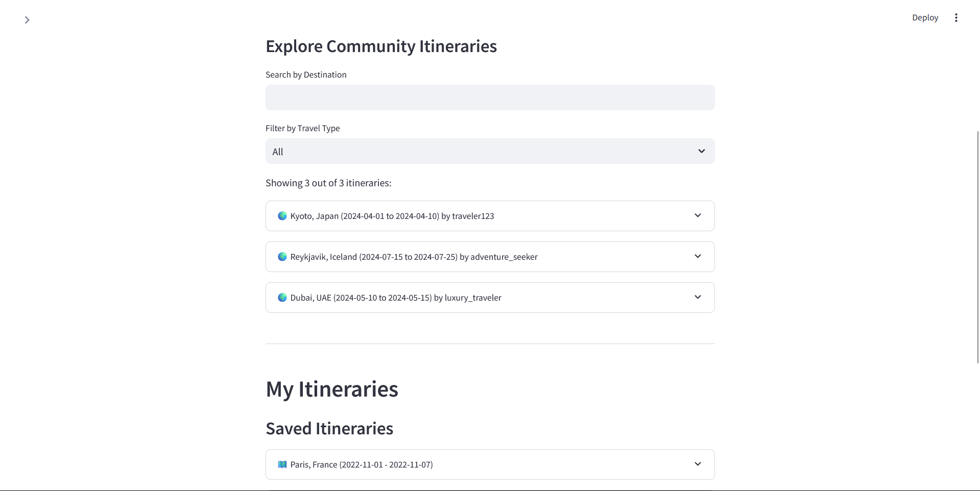Click the globe icon beside Reykjavik, Iceland

(x=282, y=257)
